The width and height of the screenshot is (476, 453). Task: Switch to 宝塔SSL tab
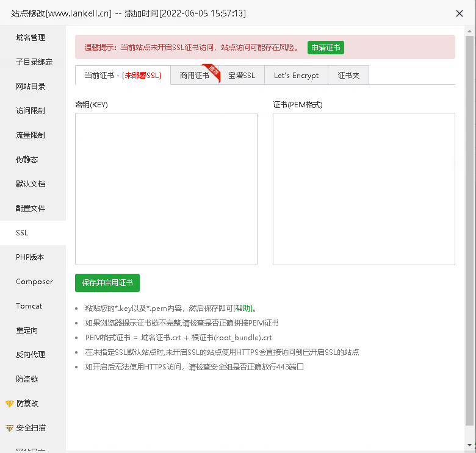coord(242,75)
